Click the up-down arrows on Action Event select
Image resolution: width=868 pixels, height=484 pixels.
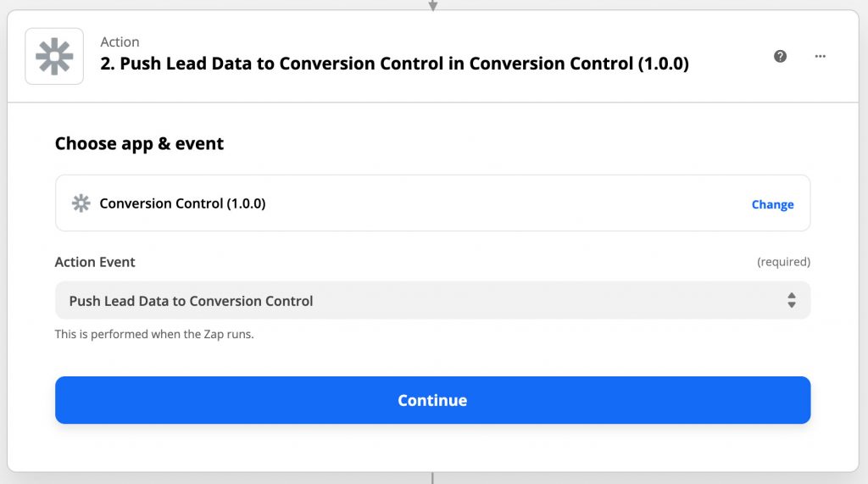click(791, 300)
